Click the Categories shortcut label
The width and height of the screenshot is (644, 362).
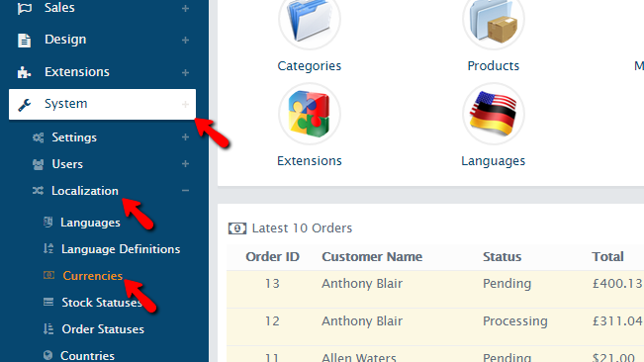point(310,66)
